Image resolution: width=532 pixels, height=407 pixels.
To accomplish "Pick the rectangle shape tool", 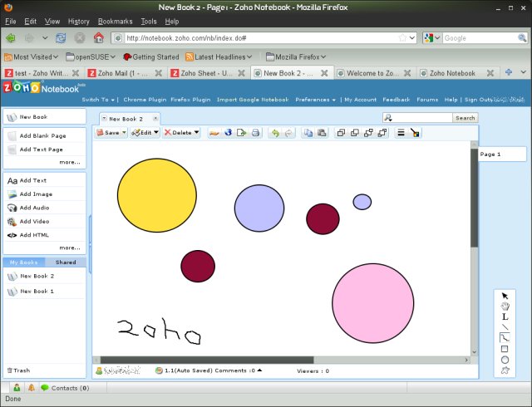I will point(505,349).
